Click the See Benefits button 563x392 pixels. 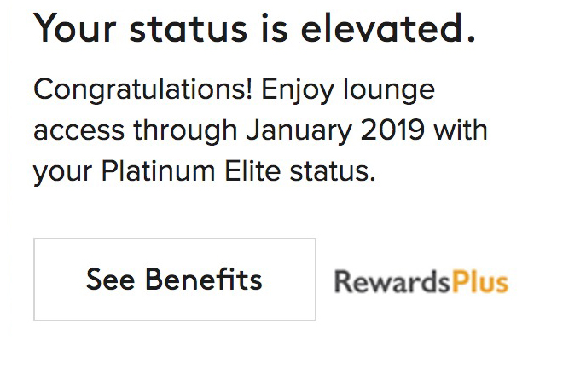(175, 280)
